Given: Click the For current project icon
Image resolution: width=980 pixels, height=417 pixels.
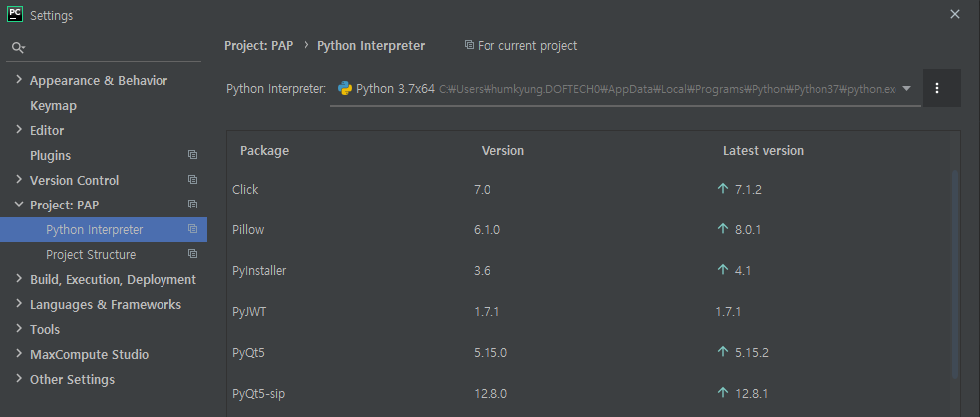Looking at the screenshot, I should 469,45.
